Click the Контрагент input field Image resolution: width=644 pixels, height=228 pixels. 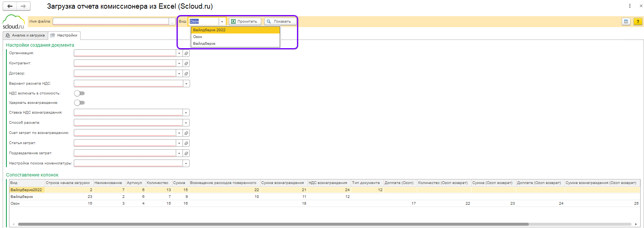click(125, 63)
